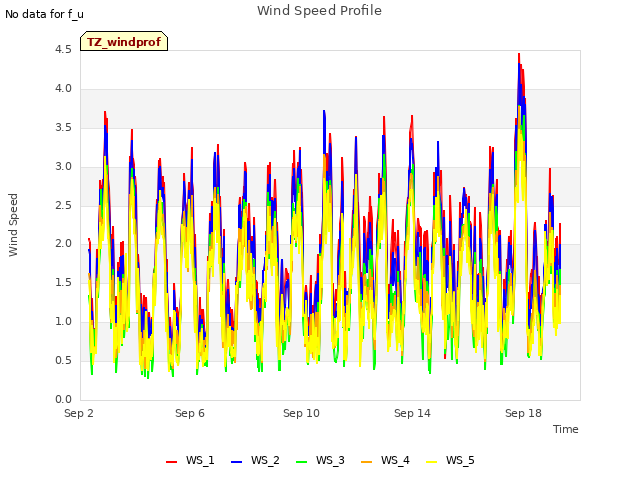The height and width of the screenshot is (480, 640).
Task: Click the yellow WS_5 legend swatch
Action: point(431,462)
